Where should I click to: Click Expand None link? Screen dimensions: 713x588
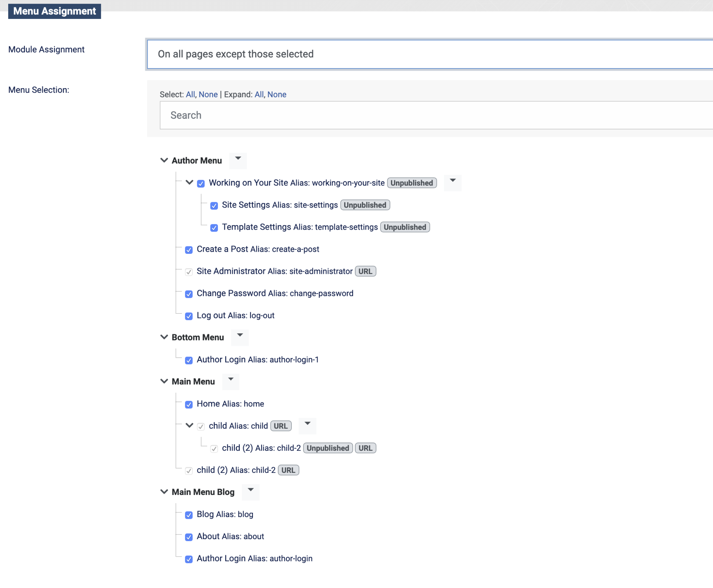point(277,94)
